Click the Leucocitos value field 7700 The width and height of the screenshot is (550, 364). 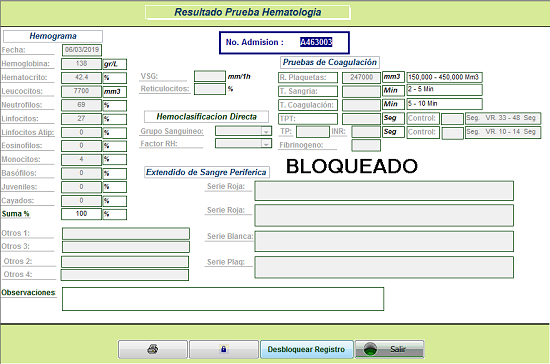point(81,91)
